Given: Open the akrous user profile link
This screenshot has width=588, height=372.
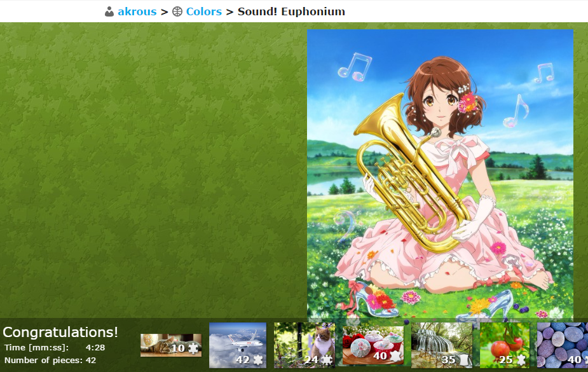Looking at the screenshot, I should tap(137, 11).
